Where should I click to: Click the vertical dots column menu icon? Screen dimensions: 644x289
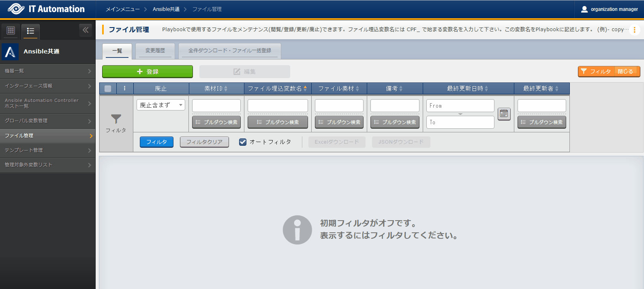124,89
